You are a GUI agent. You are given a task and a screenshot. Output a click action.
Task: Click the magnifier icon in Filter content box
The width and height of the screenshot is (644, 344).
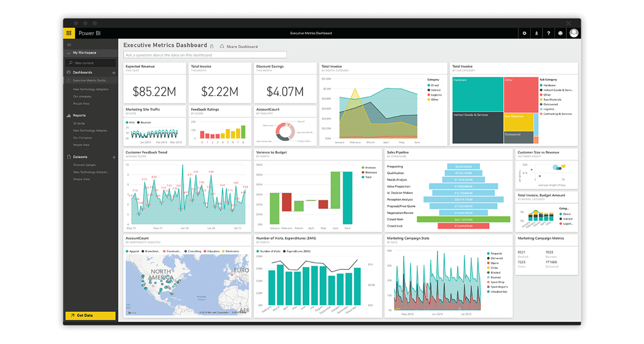click(69, 62)
